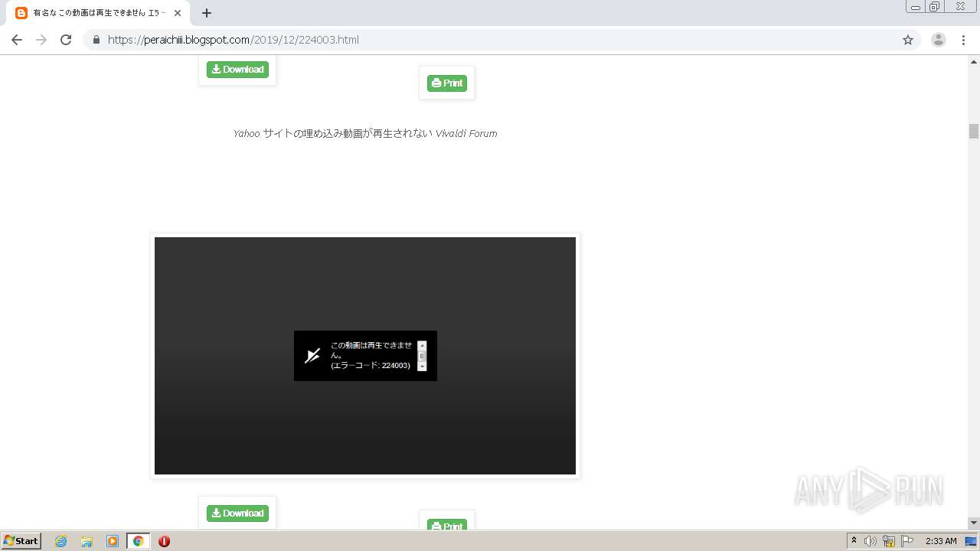980x551 pixels.
Task: Reload the current page
Action: 66,40
